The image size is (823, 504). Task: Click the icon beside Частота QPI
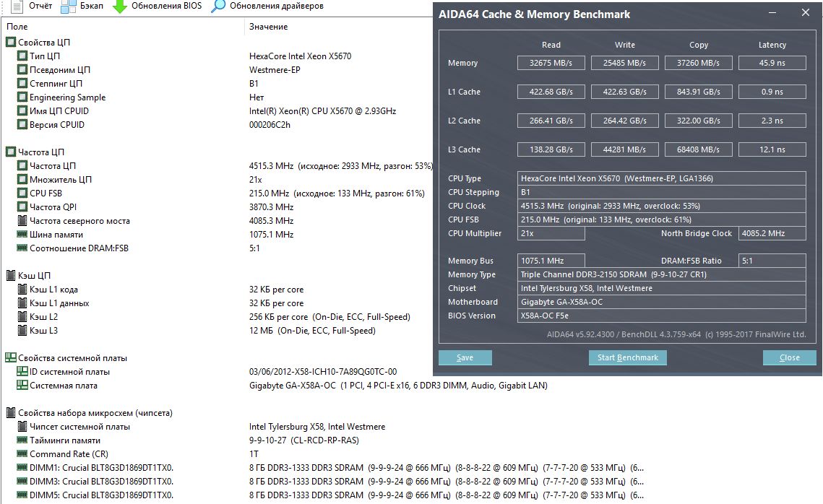22,207
